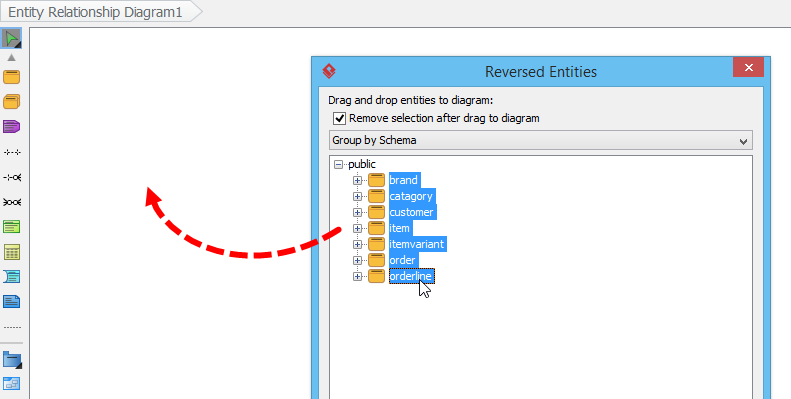Expand the order entity node
The image size is (791, 399).
(357, 260)
